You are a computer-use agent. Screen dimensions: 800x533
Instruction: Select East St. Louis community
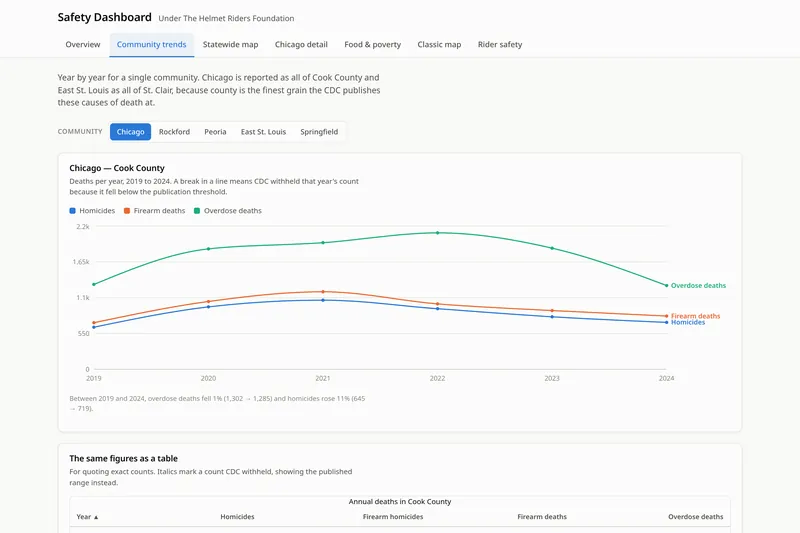263,132
